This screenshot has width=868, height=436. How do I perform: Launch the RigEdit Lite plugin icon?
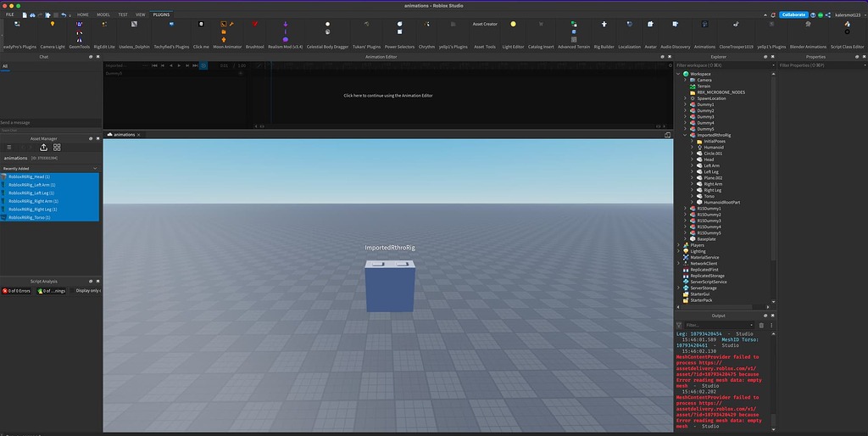(104, 24)
